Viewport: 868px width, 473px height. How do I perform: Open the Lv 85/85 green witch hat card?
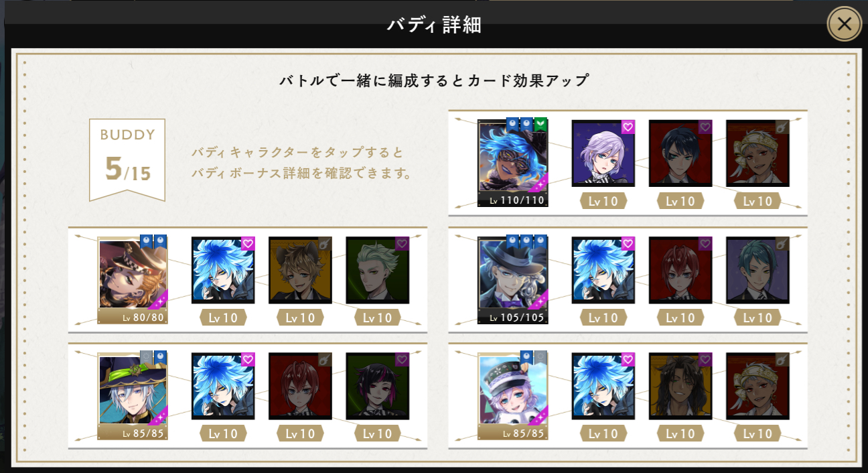(x=133, y=396)
